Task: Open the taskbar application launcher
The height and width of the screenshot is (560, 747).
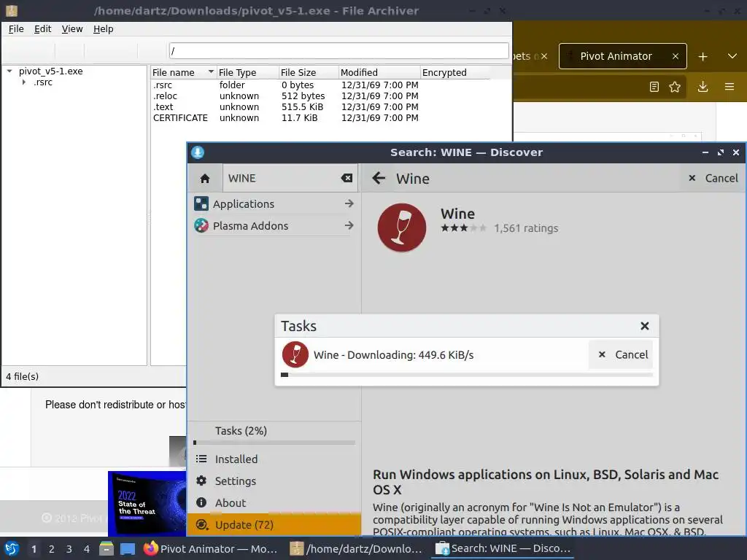Action: point(12,549)
